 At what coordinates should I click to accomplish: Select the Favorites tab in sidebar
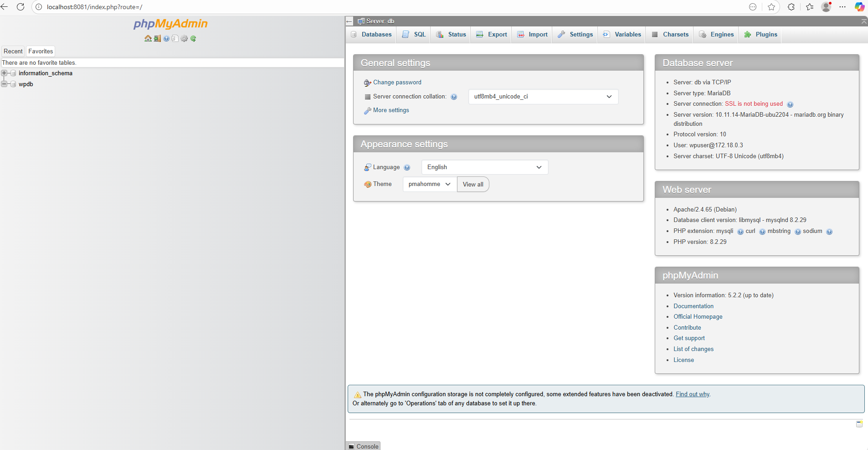pyautogui.click(x=41, y=52)
